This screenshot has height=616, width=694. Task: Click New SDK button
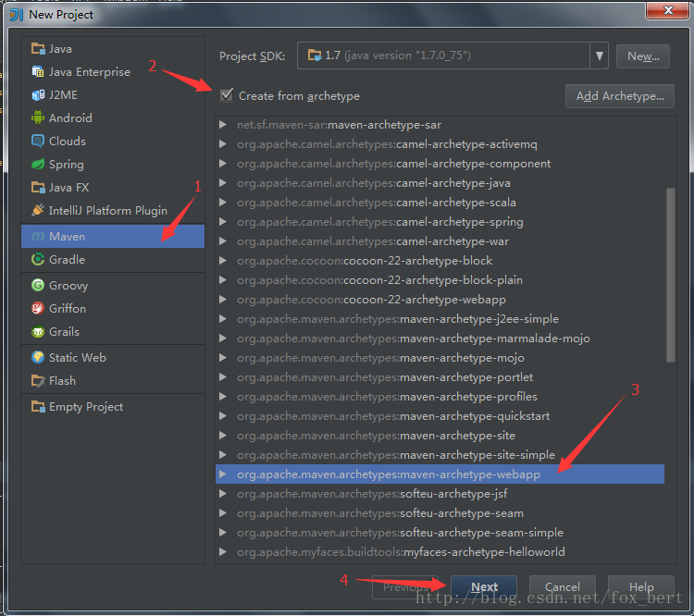(643, 56)
